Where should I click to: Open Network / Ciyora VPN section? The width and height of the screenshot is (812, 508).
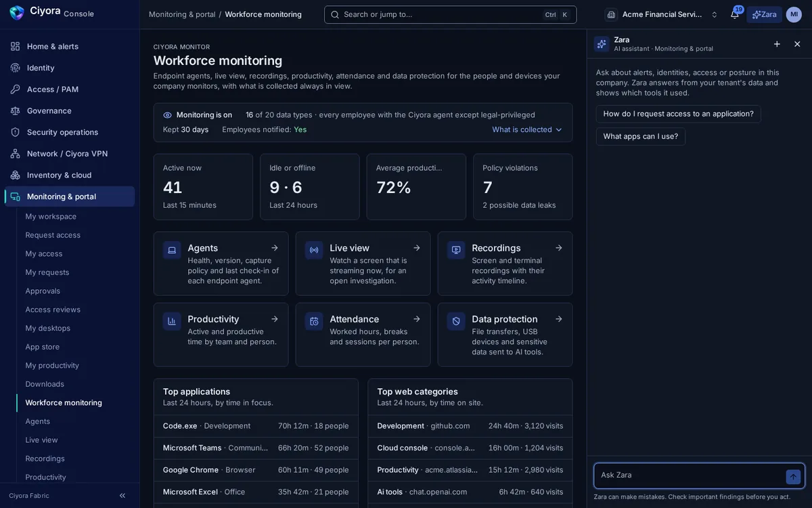tap(70, 154)
